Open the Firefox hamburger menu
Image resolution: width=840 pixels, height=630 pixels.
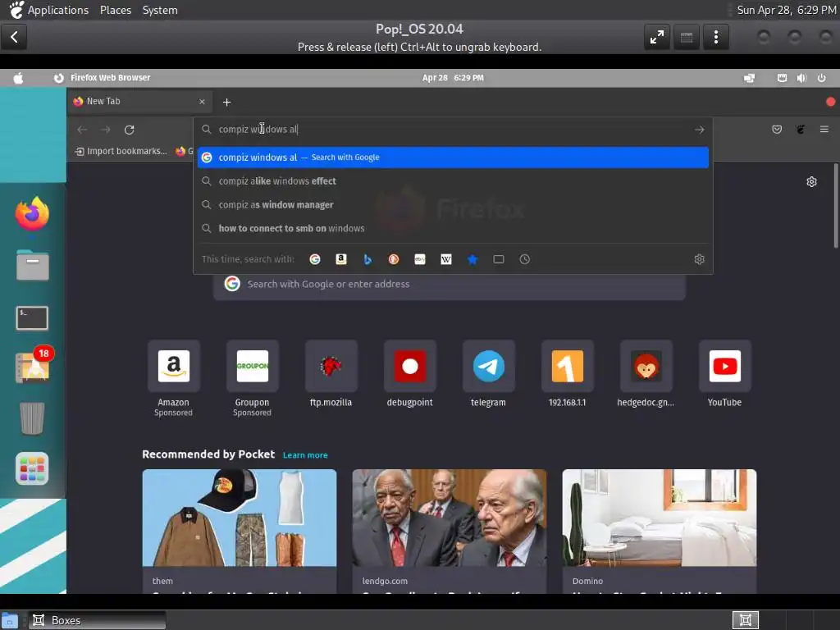pyautogui.click(x=824, y=129)
